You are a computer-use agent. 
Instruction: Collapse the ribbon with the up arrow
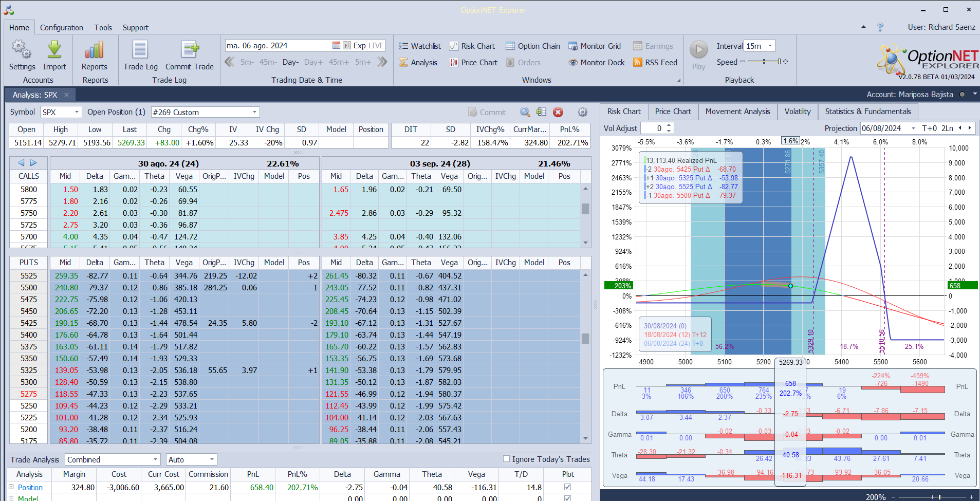(x=863, y=27)
